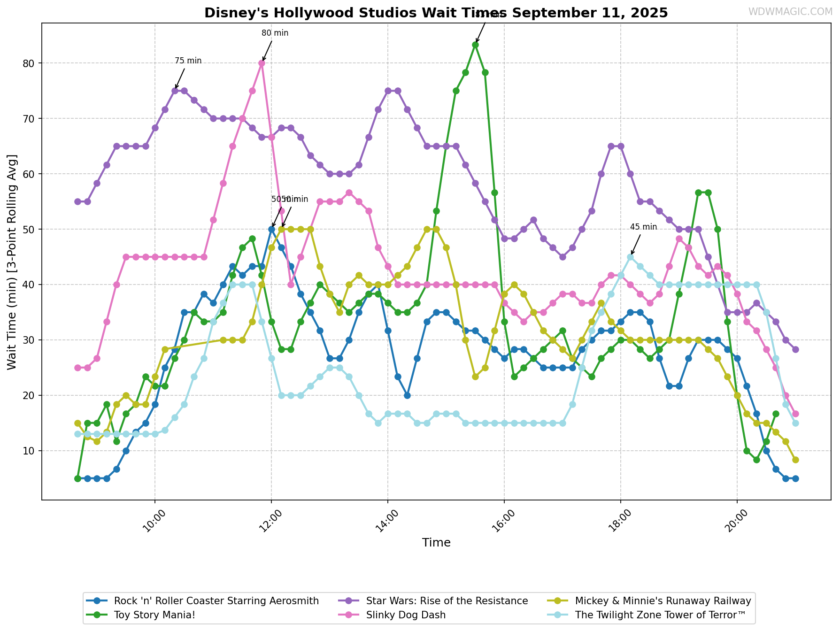Click the chart title text
The height and width of the screenshot is (631, 840).
436,13
